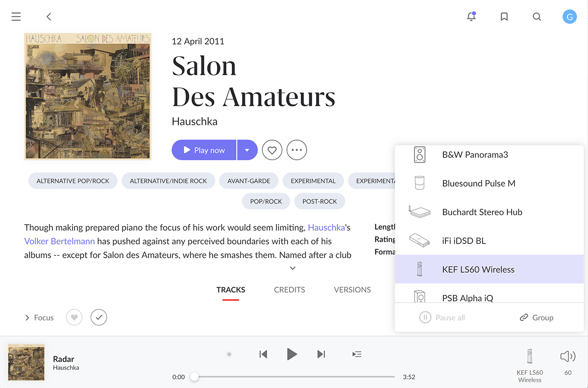Viewport: 588px width, 388px height.
Task: Select KEF LS60 Wireless zone in list
Action: point(489,269)
